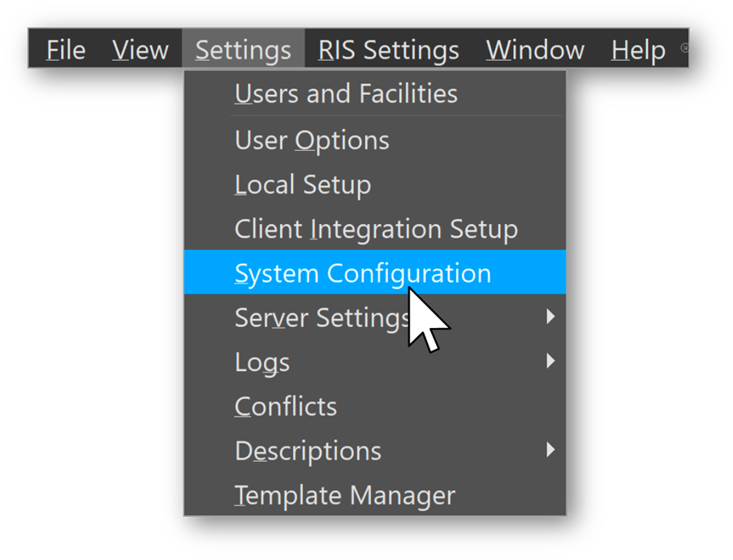Click the highlighted System Configuration row
733x560 pixels.
point(362,273)
